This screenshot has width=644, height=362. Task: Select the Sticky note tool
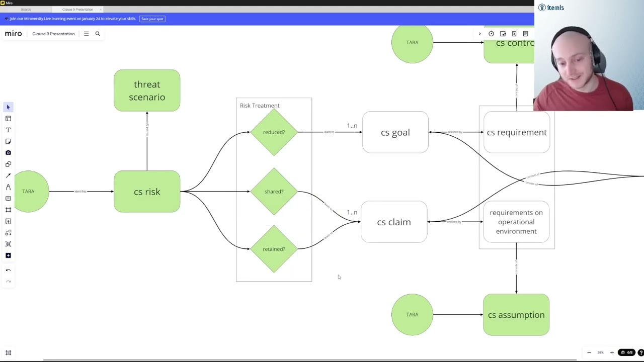(8, 141)
